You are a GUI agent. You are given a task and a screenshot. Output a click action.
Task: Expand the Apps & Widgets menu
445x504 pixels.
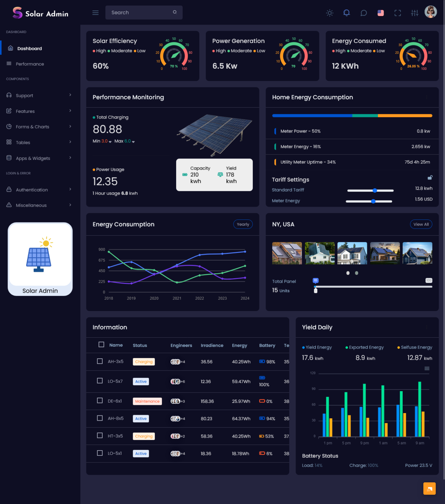pyautogui.click(x=33, y=158)
